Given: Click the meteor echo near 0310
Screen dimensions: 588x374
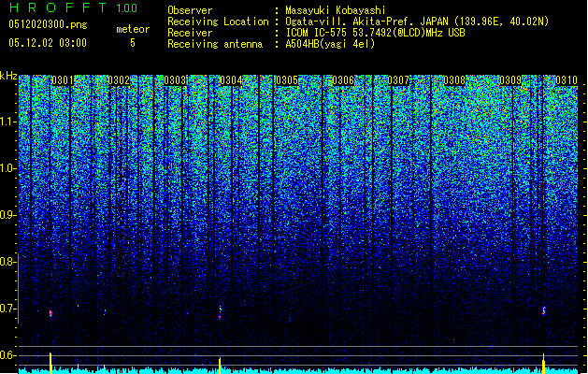Looking at the screenshot, I should coord(544,310).
